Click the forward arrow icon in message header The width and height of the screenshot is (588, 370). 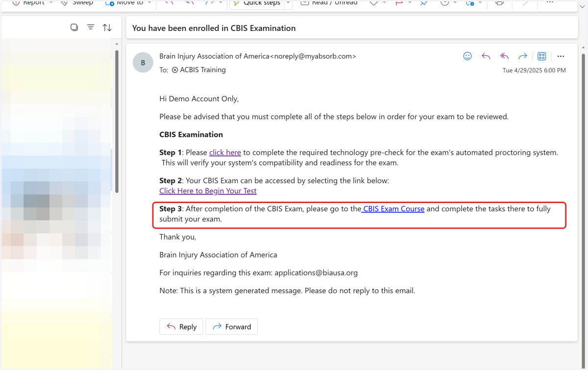(523, 56)
